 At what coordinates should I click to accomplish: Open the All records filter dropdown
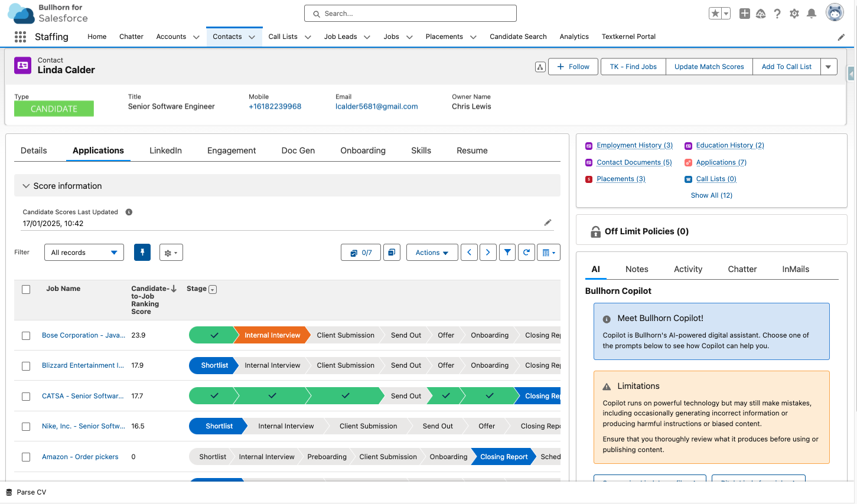pyautogui.click(x=84, y=253)
